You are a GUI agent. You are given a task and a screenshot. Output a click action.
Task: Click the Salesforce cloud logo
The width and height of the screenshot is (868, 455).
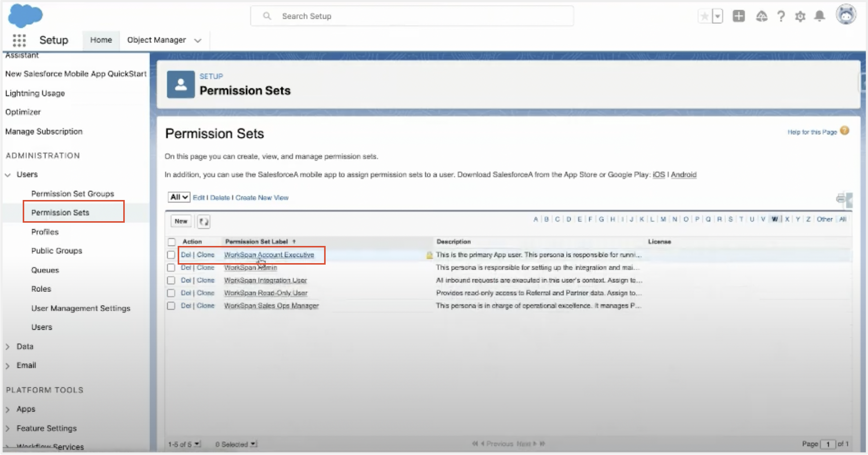pos(25,15)
